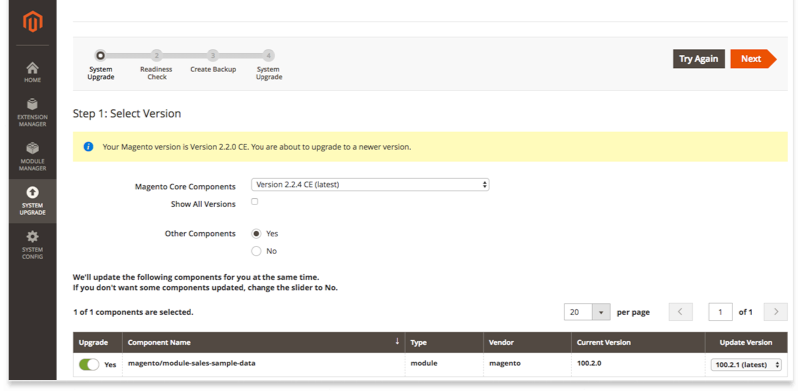Toggle upgrade switch for module-sales-sample-data
The height and width of the screenshot is (392, 798).
89,365
